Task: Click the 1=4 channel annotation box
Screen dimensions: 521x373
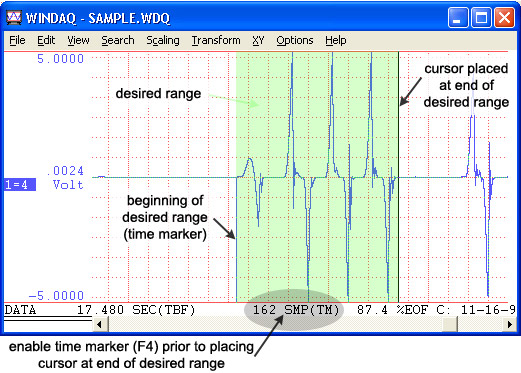Action: click(x=20, y=184)
